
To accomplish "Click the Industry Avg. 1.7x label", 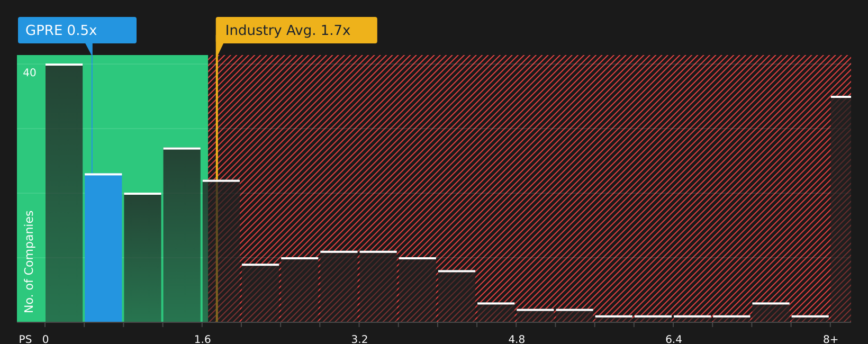I will tap(296, 30).
